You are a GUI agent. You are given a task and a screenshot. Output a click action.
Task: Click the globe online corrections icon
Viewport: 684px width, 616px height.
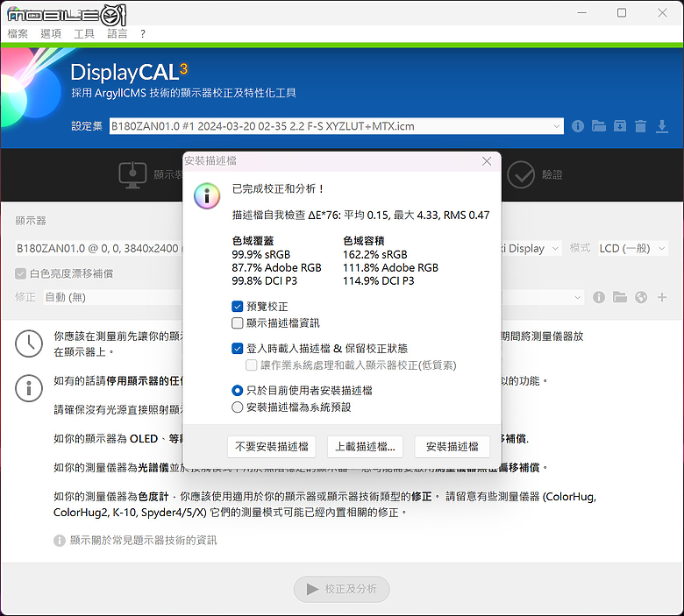pyautogui.click(x=641, y=297)
